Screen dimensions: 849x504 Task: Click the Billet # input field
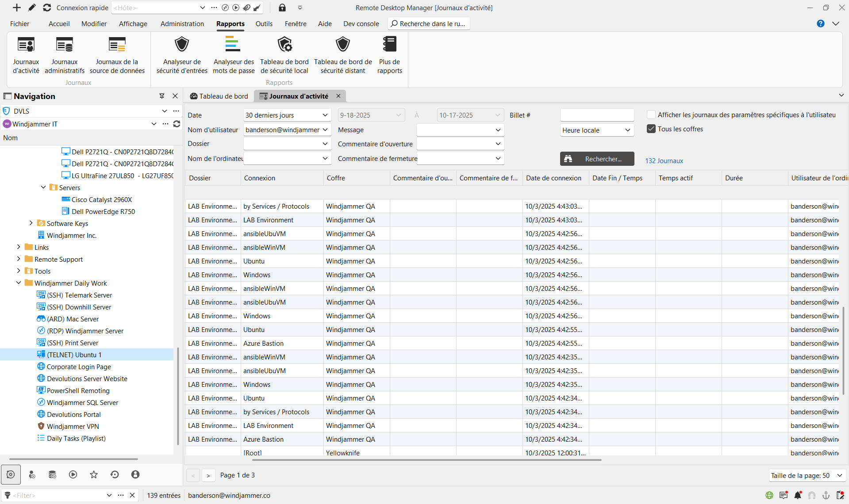click(x=597, y=115)
